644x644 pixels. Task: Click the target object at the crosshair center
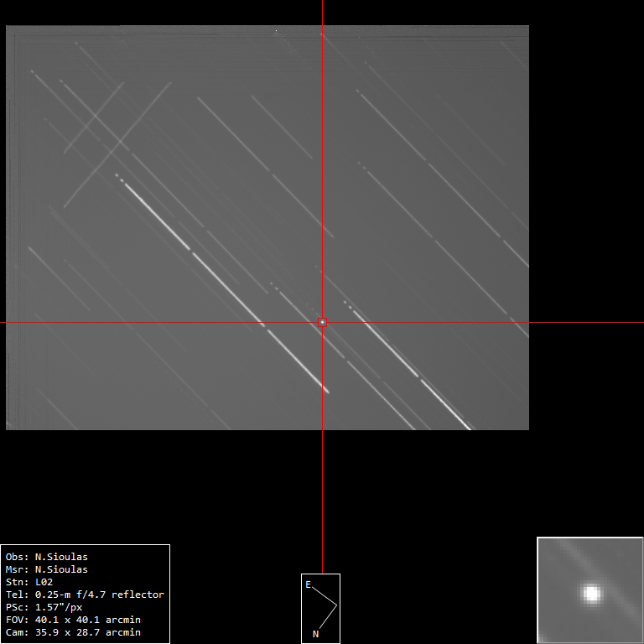coord(322,322)
